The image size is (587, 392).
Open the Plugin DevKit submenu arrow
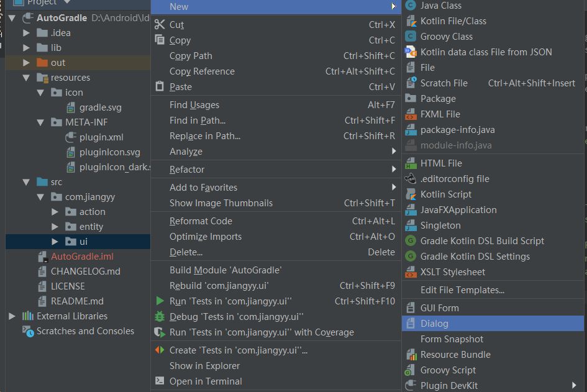[x=574, y=385]
